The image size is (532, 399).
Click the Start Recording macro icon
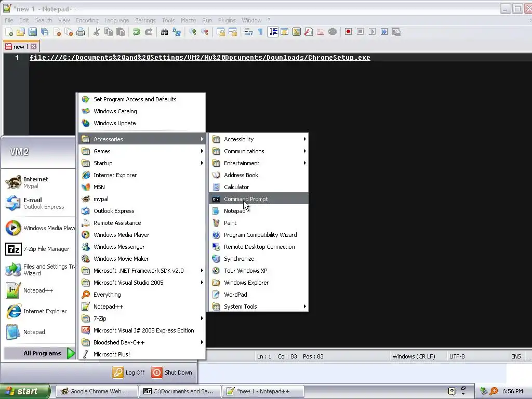348,32
